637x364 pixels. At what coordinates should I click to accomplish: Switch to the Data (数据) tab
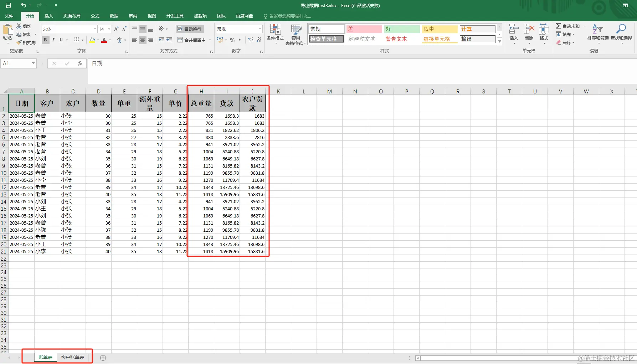(x=114, y=16)
